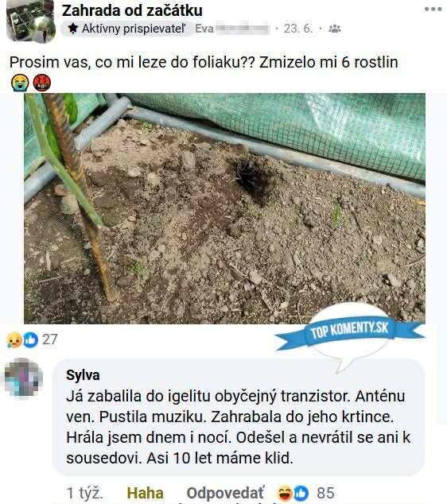Click the like icon beside comment count 85

coord(301,493)
